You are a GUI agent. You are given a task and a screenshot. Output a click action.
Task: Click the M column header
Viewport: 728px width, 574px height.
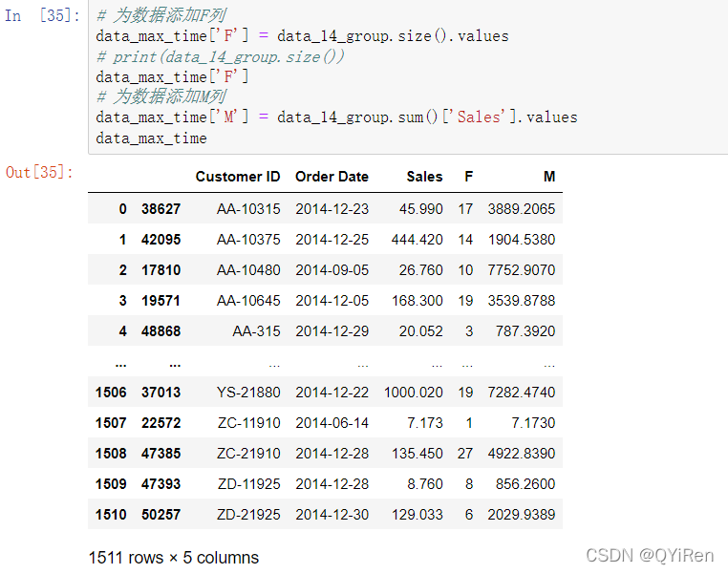point(549,177)
